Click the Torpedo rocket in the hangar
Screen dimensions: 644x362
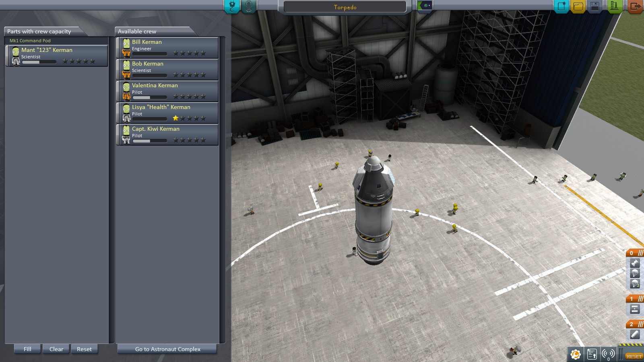373,210
